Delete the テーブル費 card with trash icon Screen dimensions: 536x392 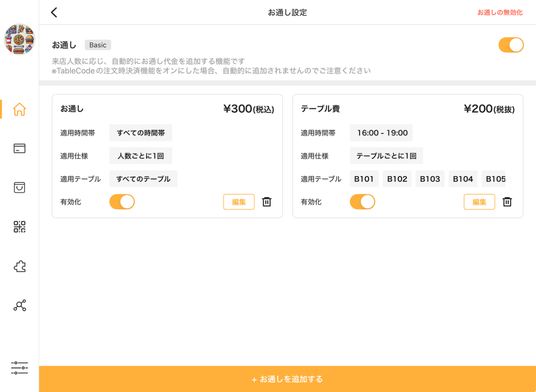pos(507,201)
